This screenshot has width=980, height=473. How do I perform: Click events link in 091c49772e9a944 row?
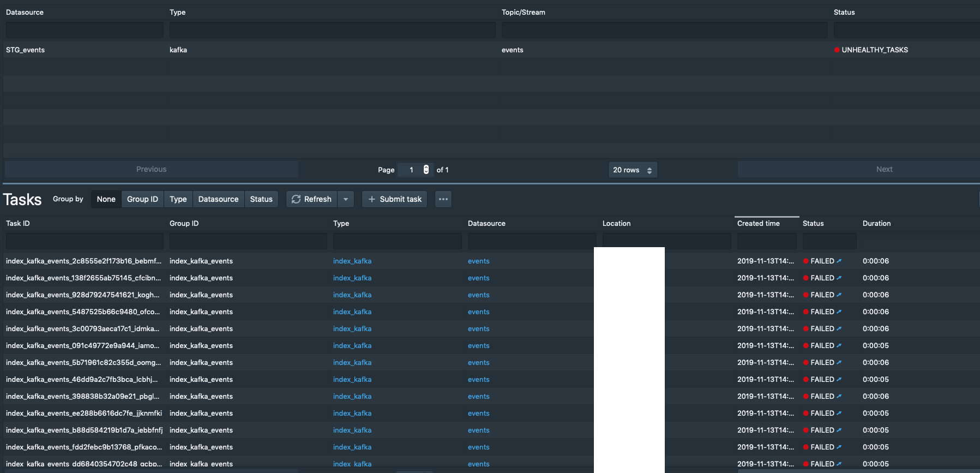478,345
